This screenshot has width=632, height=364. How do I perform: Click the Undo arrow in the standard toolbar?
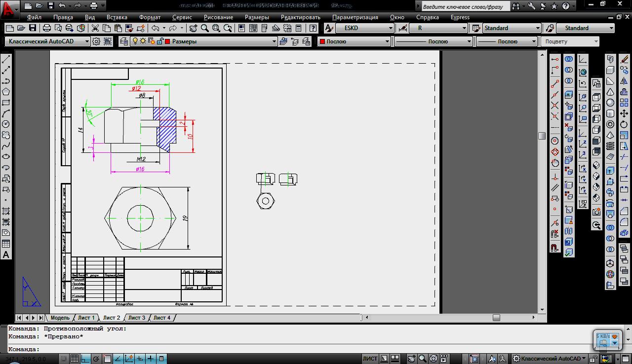pyautogui.click(x=156, y=28)
